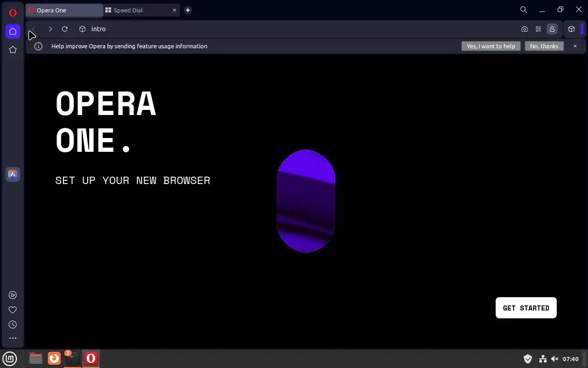Open the profile account icon
This screenshot has height=368, width=588.
[552, 29]
